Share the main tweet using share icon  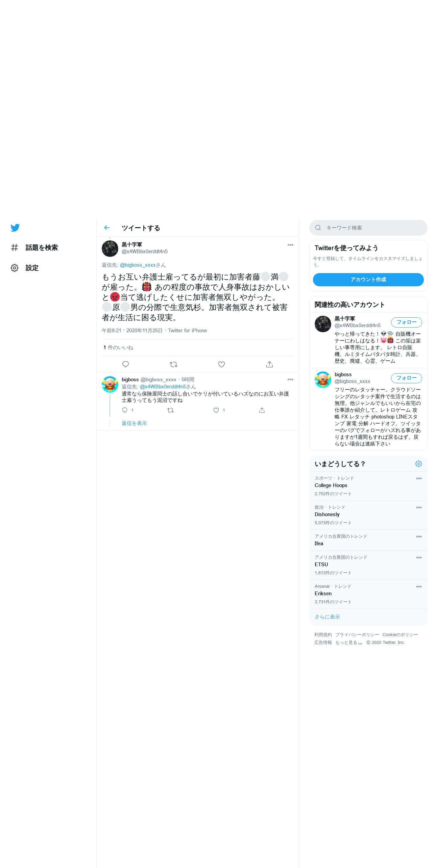[269, 364]
